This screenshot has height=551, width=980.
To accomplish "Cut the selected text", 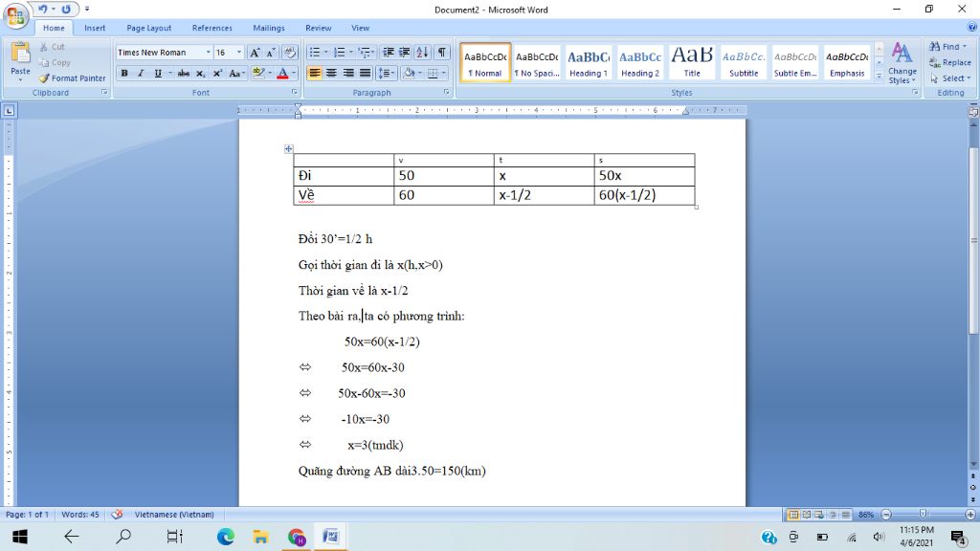I will (x=52, y=47).
